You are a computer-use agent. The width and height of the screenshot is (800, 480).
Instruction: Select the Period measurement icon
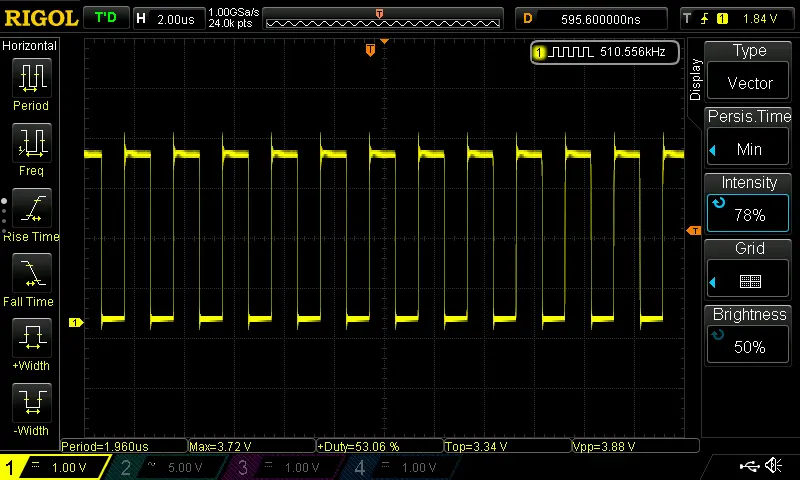(31, 78)
